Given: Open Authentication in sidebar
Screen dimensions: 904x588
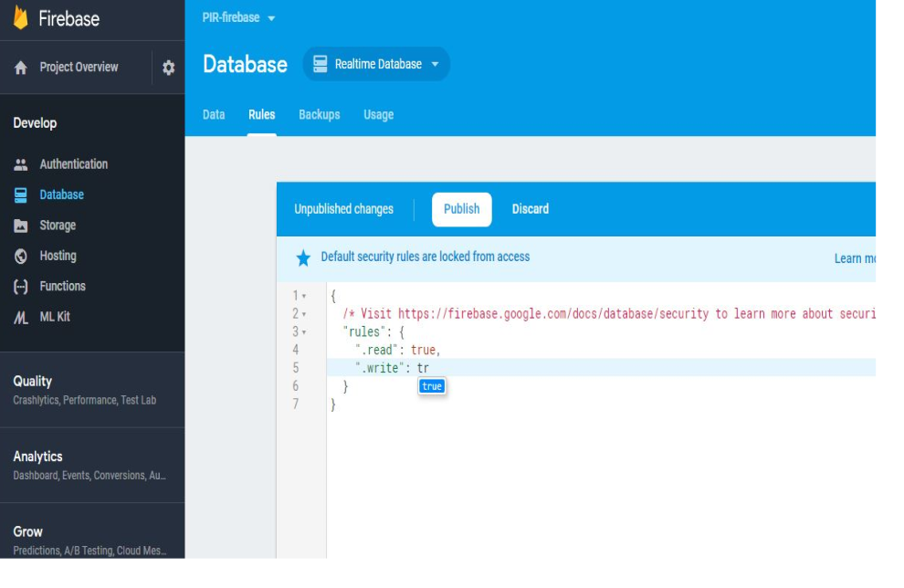Looking at the screenshot, I should (74, 164).
